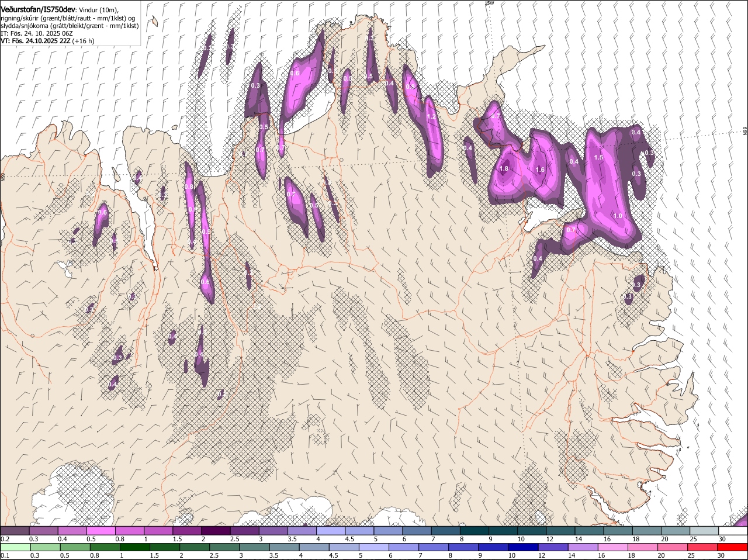The height and width of the screenshot is (560, 748).
Task: Click upper legend swatch between 4 and 4.5
Action: pos(330,530)
